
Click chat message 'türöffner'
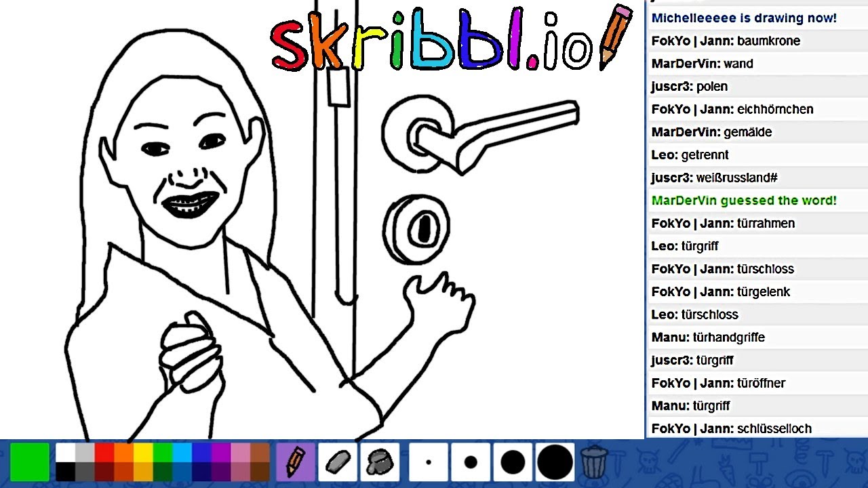(x=761, y=383)
